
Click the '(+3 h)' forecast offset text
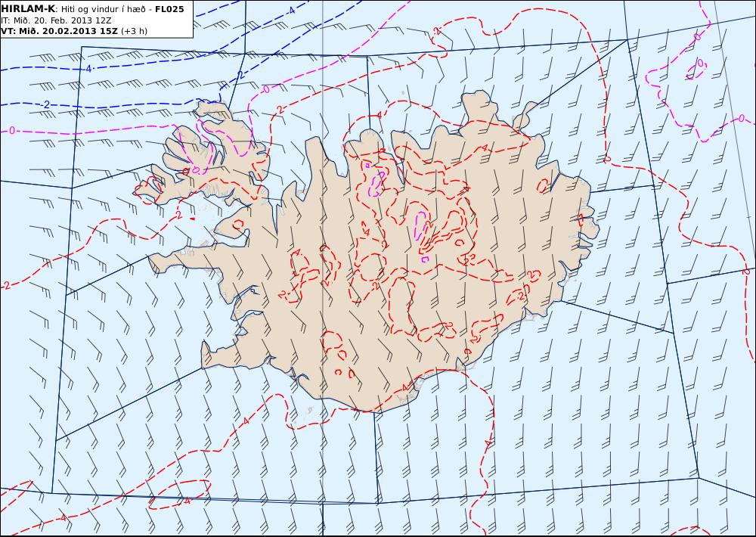pos(134,31)
